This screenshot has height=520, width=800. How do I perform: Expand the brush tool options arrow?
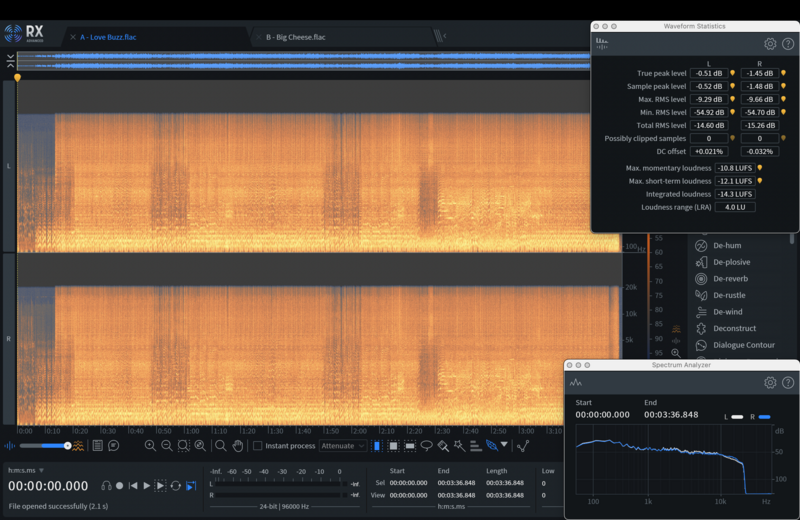tap(504, 445)
